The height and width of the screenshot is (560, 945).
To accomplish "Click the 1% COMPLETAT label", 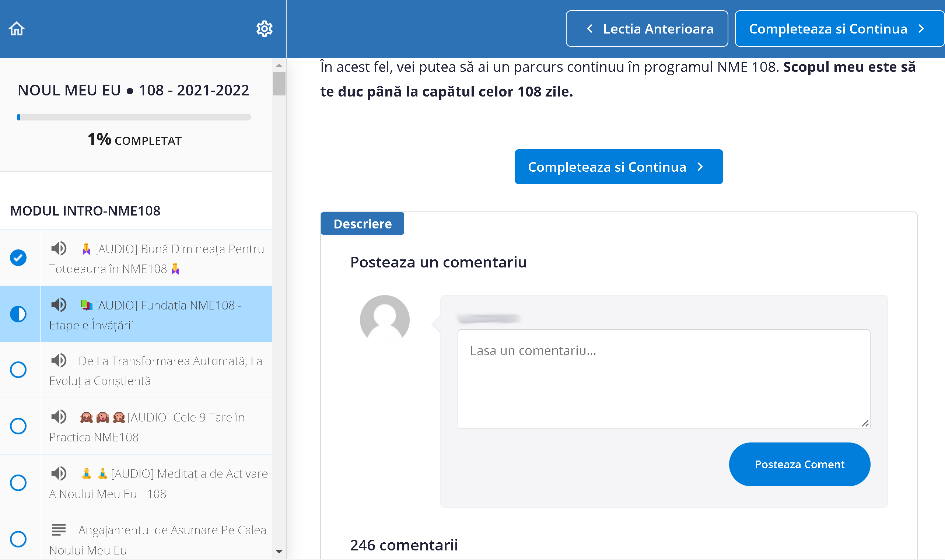I will pyautogui.click(x=134, y=140).
